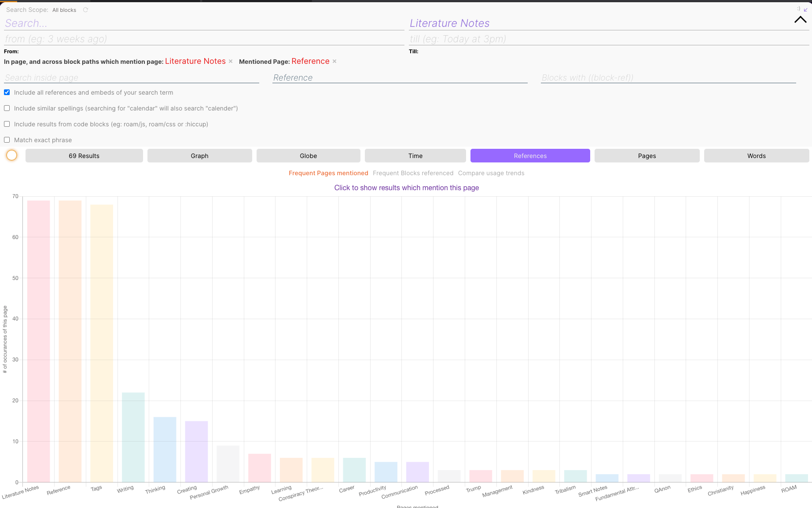Remove the Literature Notes page filter
812x508 pixels.
tap(231, 61)
